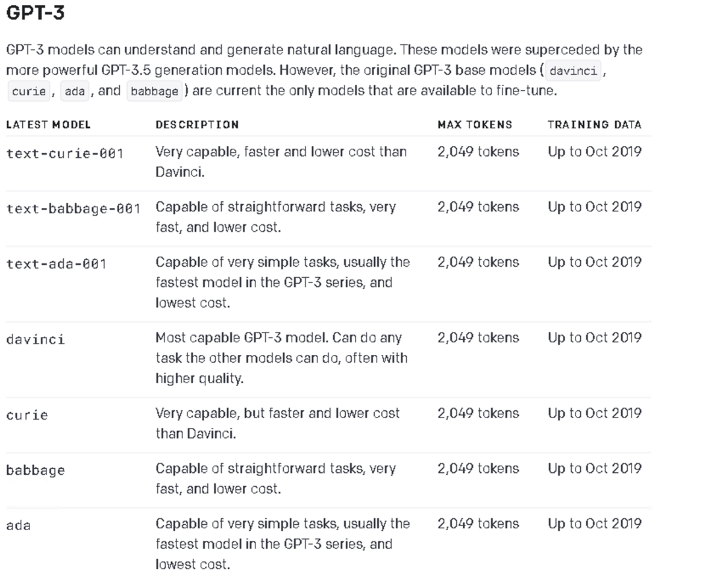
Task: Click the TRAINING DATA column header
Action: pyautogui.click(x=594, y=125)
